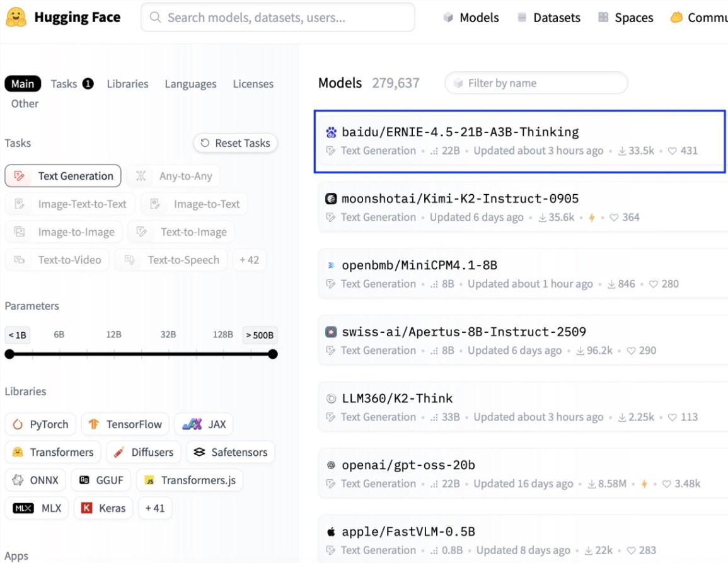
Task: Expand the +41 more libraries list
Action: click(x=155, y=508)
